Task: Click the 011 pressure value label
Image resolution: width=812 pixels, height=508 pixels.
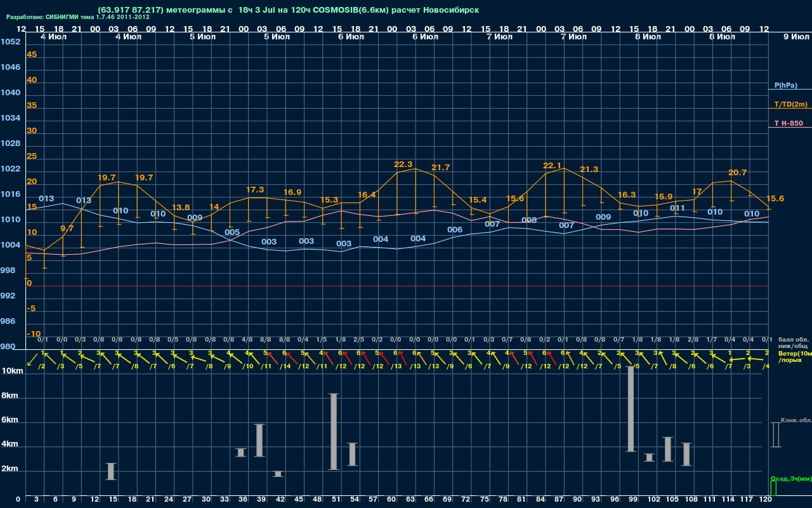Action: (x=678, y=208)
